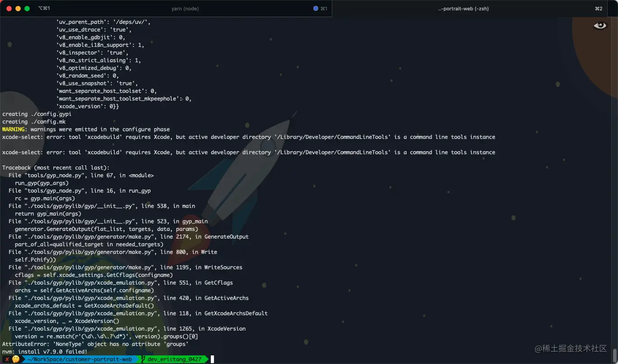Viewport: 618px width, 364px height.
Task: Click the 'v8_enable_i18n_support': 1 line
Action: 100,45
